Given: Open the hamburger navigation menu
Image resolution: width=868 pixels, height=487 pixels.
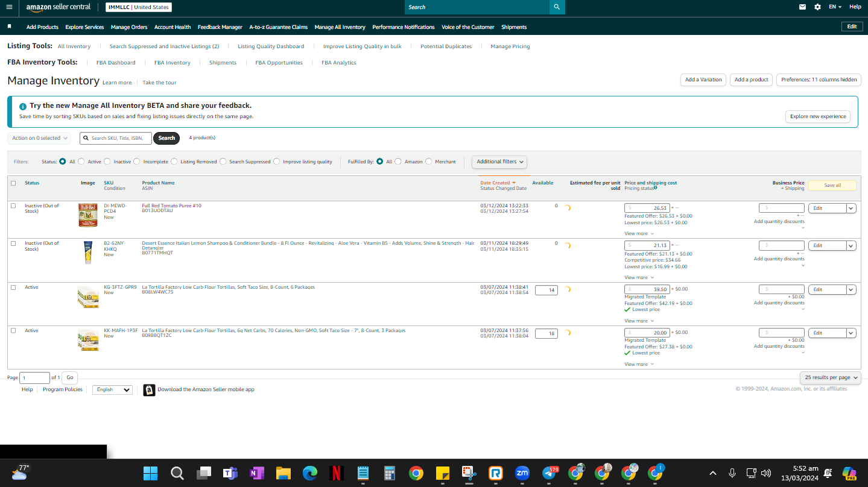Looking at the screenshot, I should pos(9,7).
